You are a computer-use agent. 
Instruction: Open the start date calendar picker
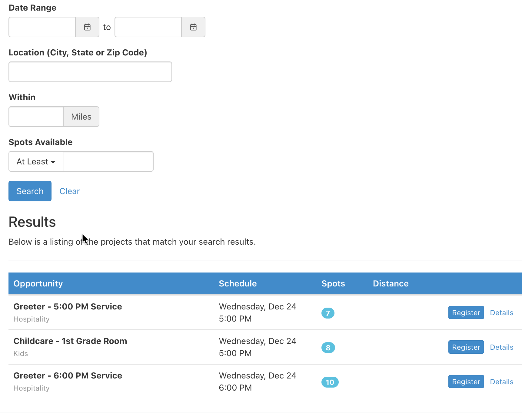point(87,27)
